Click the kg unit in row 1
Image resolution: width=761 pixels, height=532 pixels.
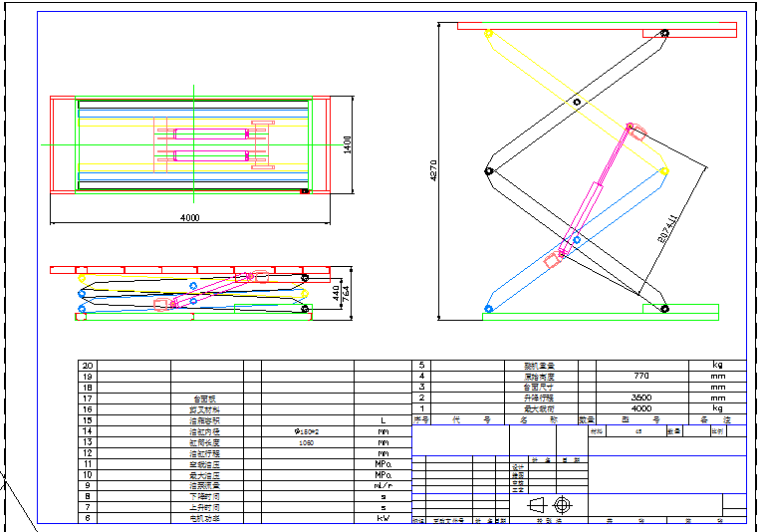(x=717, y=408)
